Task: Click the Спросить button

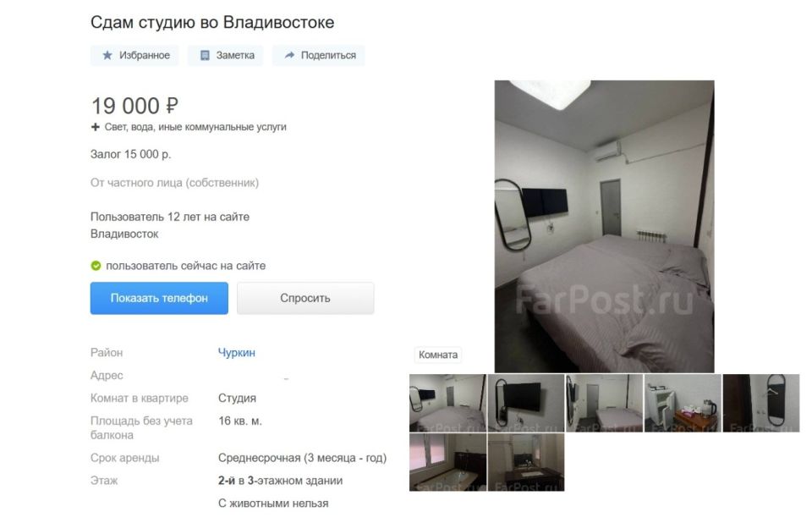Action: pos(305,298)
